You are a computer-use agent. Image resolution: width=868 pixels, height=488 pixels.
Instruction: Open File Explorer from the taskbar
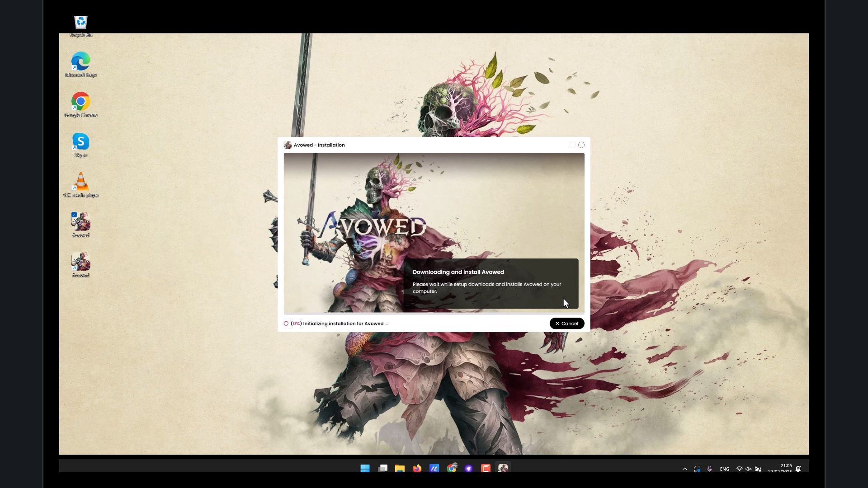tap(400, 469)
